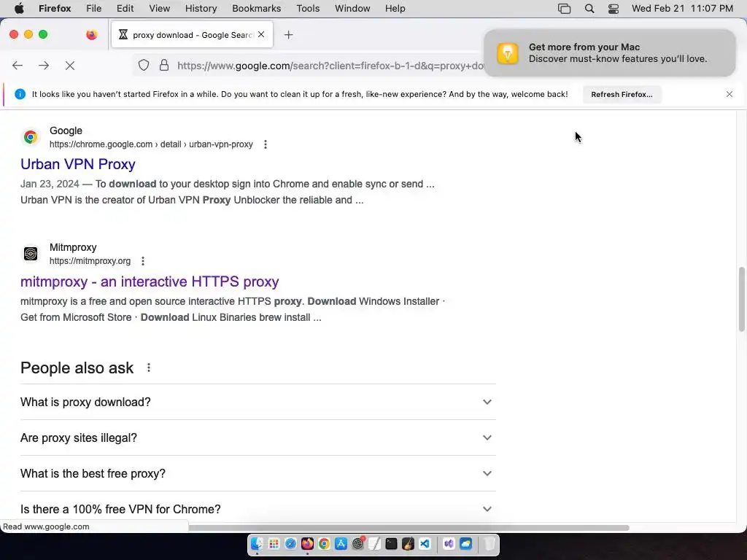Open the Apple menu
Image resolution: width=747 pixels, height=560 pixels.
pyautogui.click(x=19, y=8)
